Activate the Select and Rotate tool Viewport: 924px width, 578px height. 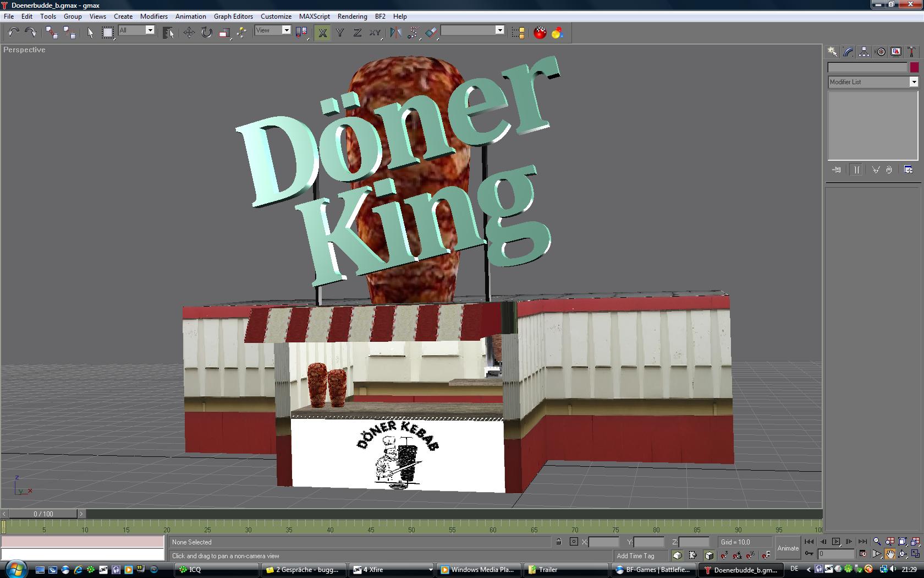[206, 32]
